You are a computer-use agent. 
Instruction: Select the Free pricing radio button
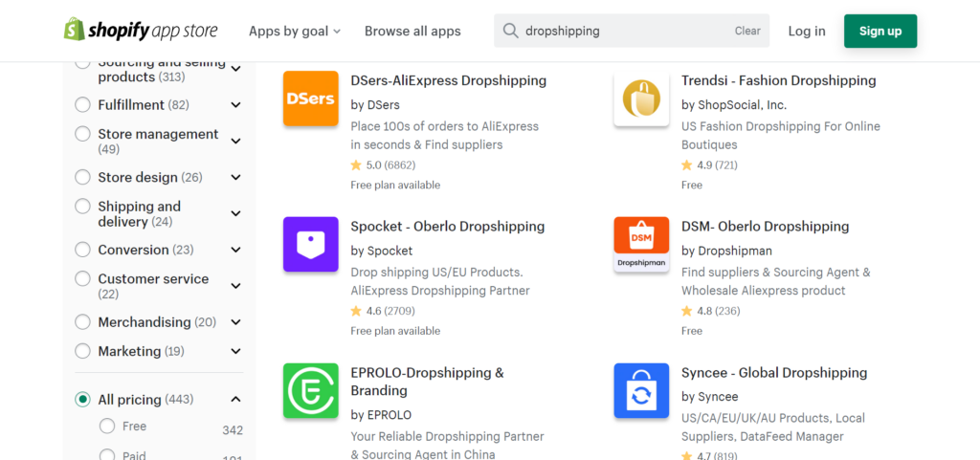click(107, 427)
